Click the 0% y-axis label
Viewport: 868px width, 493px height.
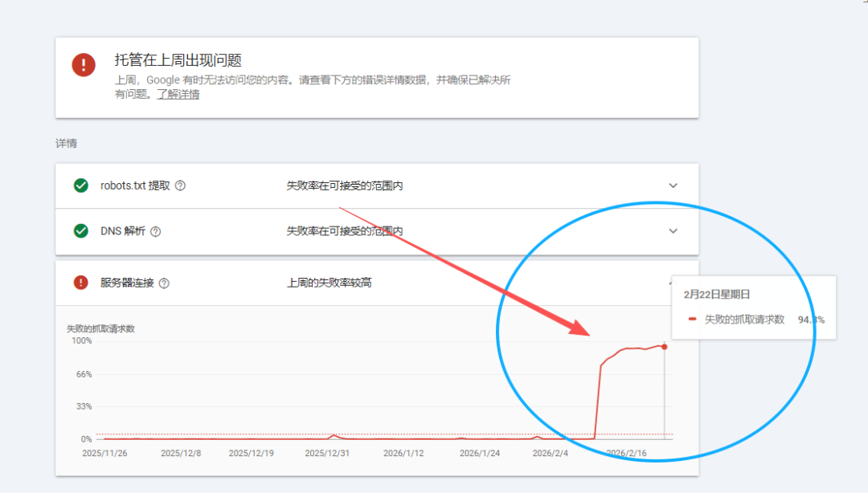tap(86, 439)
